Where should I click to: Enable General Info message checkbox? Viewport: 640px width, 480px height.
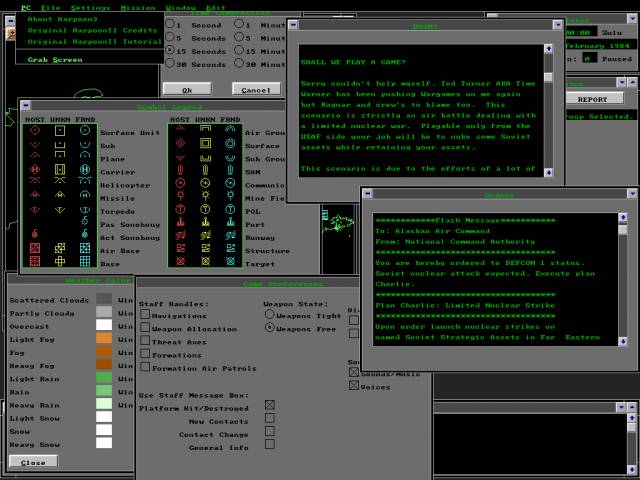tap(270, 444)
